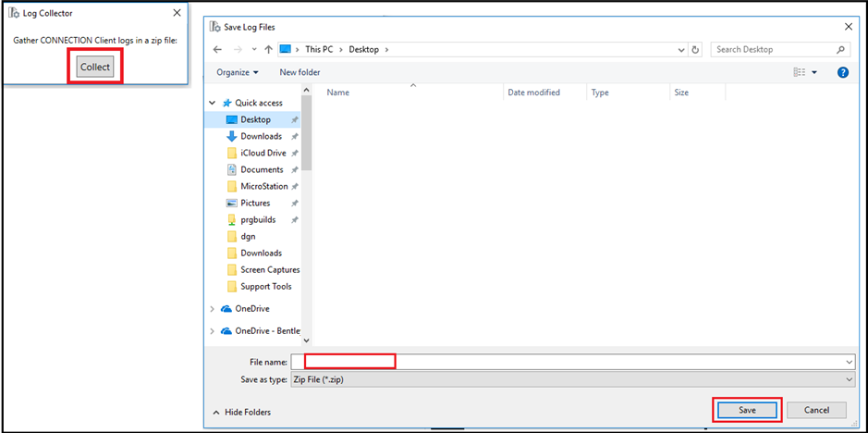Click the Back navigation arrow
The width and height of the screenshot is (868, 433).
point(218,49)
